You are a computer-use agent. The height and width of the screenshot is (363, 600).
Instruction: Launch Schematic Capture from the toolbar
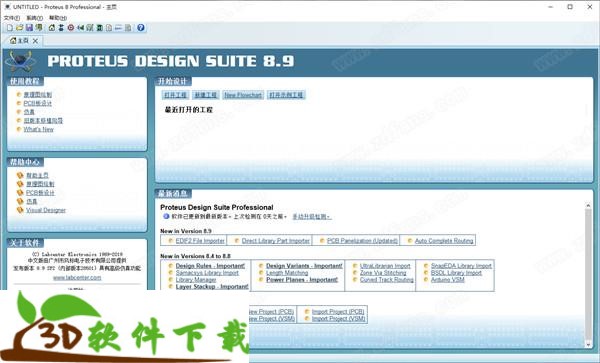click(x=61, y=28)
